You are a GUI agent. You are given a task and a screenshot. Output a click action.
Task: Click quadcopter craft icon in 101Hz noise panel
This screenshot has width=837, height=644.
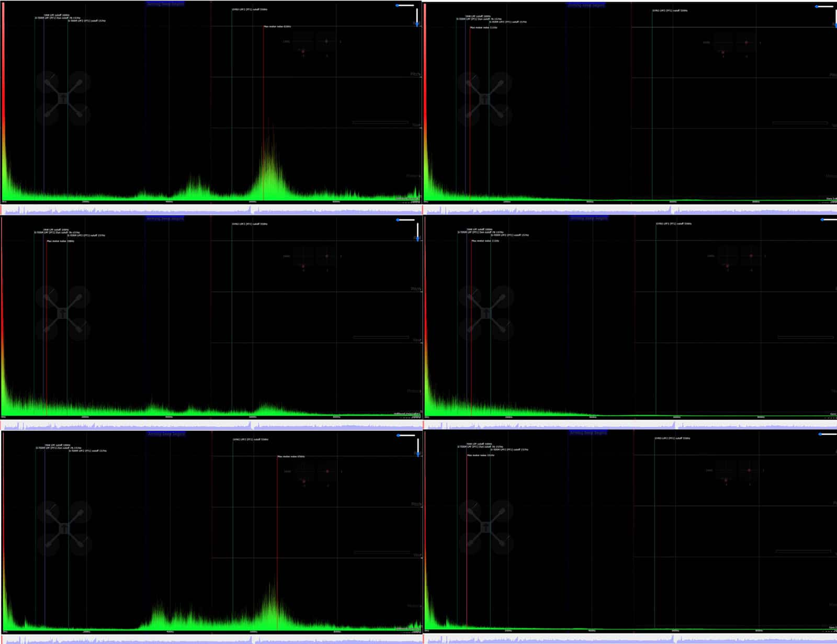486,527
